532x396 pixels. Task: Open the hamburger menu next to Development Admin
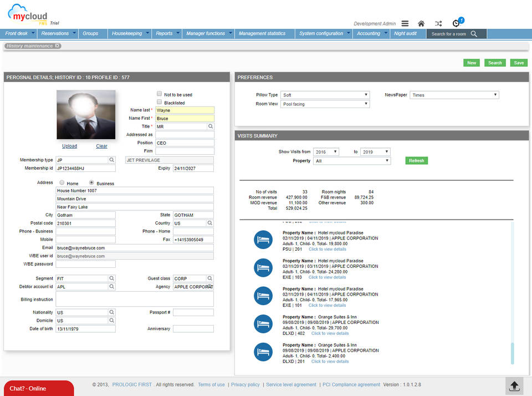405,23
